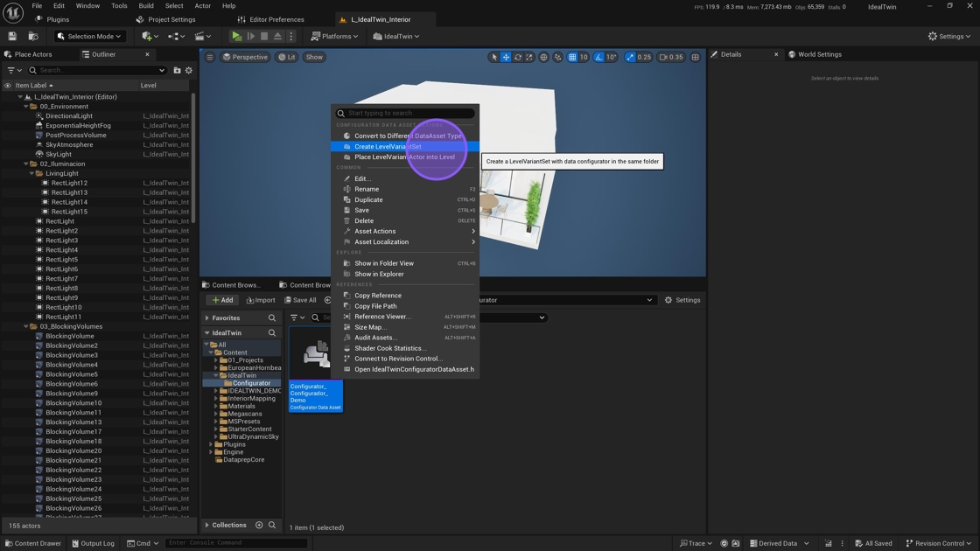This screenshot has width=980, height=551.
Task: Click the scale transform tool icon
Action: [x=528, y=57]
